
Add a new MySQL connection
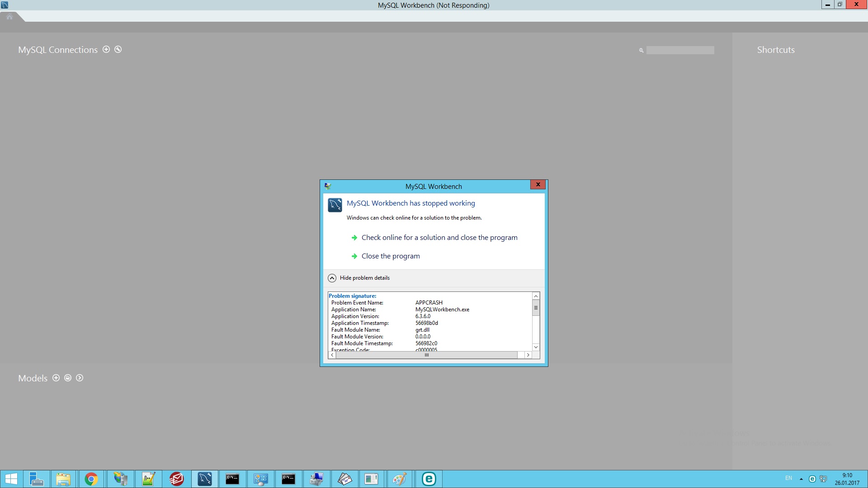(106, 49)
